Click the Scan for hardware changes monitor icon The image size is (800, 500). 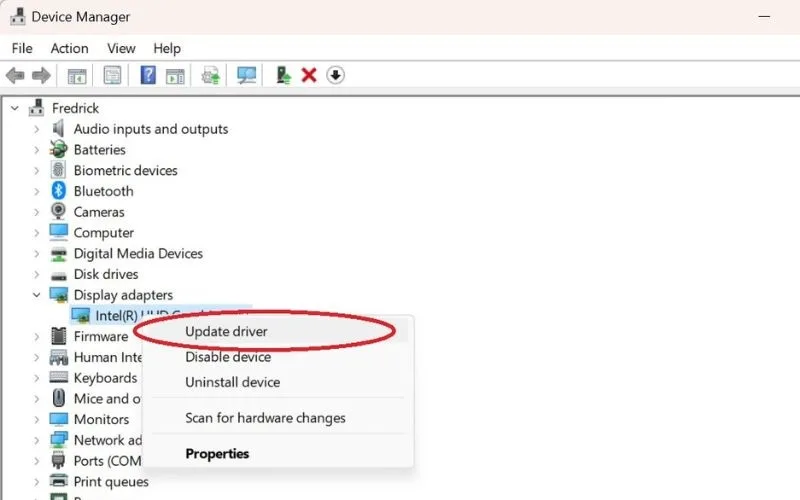tap(246, 76)
